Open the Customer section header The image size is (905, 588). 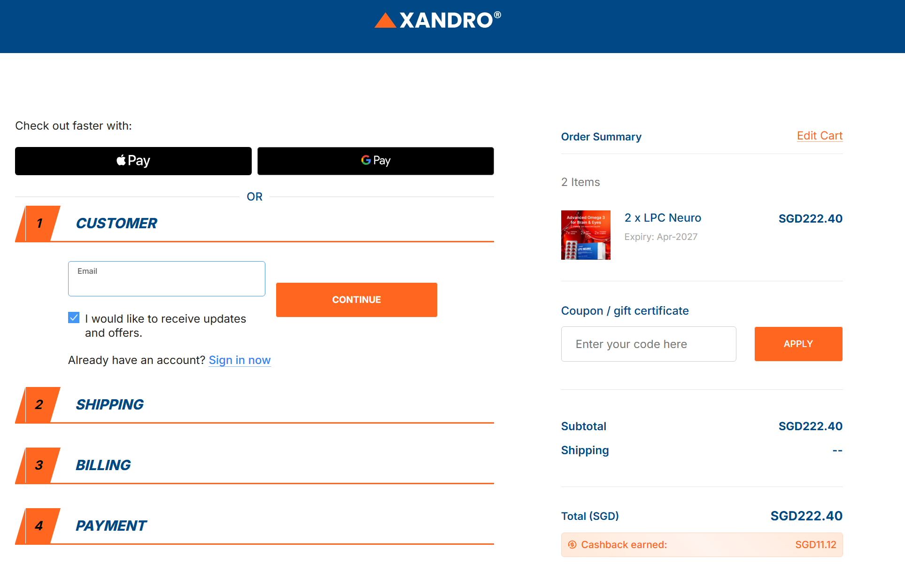pos(116,224)
